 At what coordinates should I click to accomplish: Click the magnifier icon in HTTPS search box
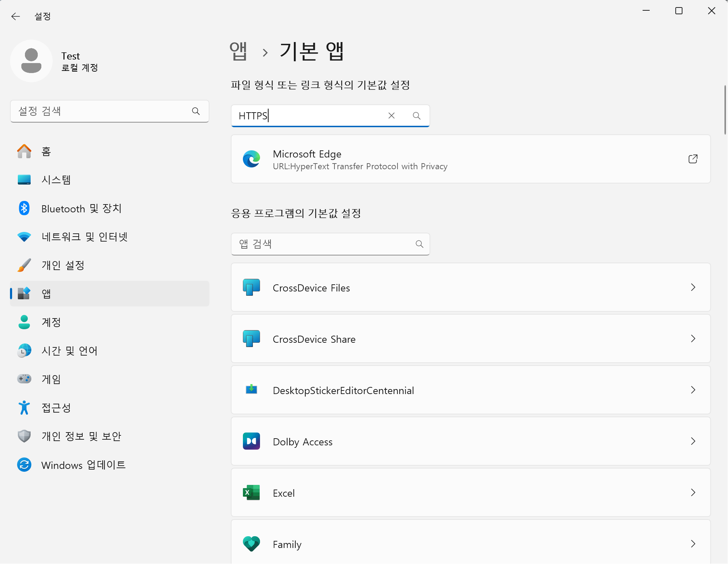[416, 115]
